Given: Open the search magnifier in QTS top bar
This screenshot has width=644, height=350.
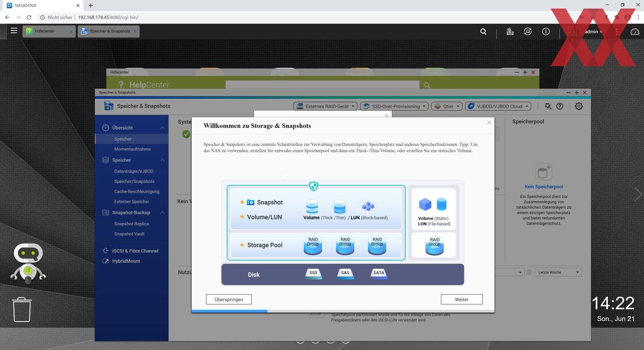Looking at the screenshot, I should pos(483,31).
